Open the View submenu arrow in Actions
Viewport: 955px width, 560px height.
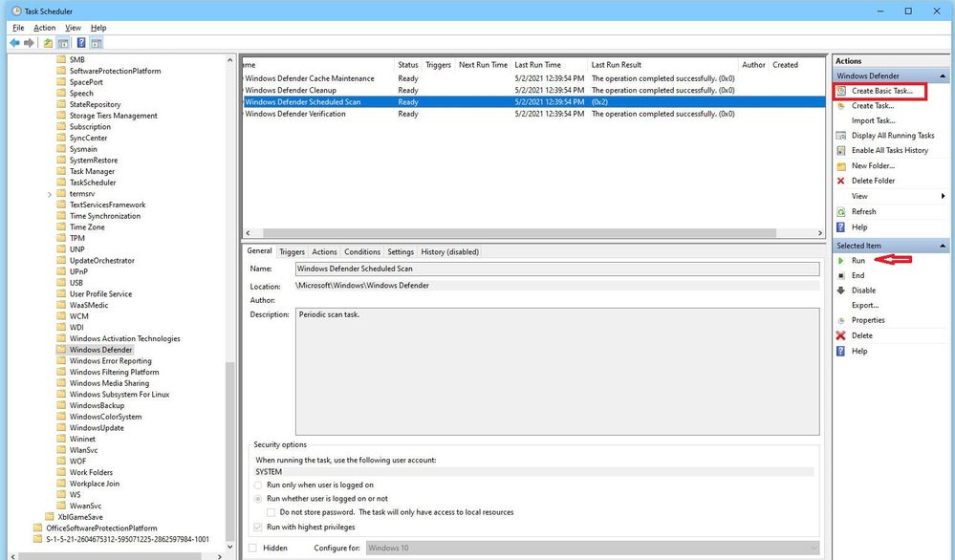point(943,196)
